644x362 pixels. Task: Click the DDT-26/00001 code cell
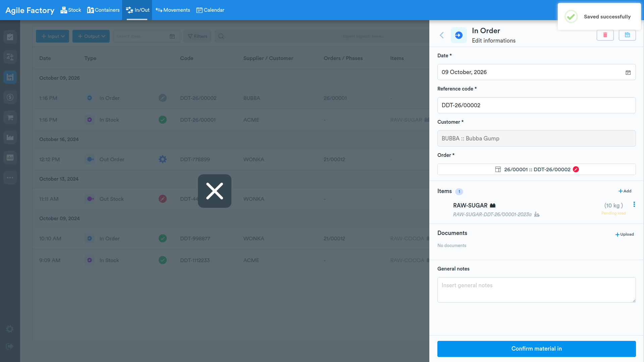[198, 120]
